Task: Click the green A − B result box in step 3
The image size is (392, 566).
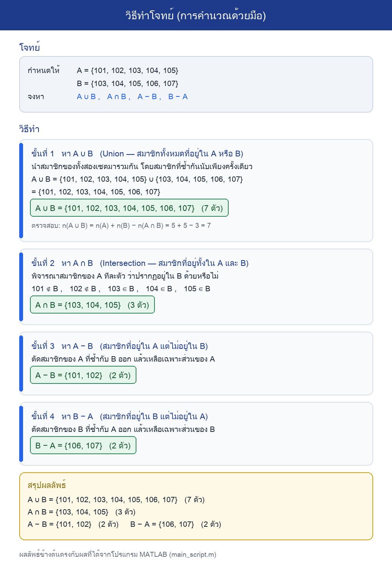Action: click(83, 375)
